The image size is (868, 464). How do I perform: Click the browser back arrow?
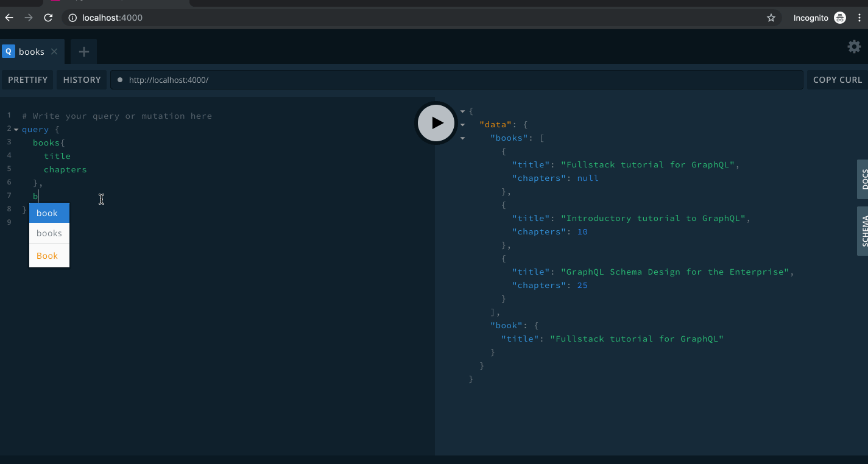click(x=9, y=18)
